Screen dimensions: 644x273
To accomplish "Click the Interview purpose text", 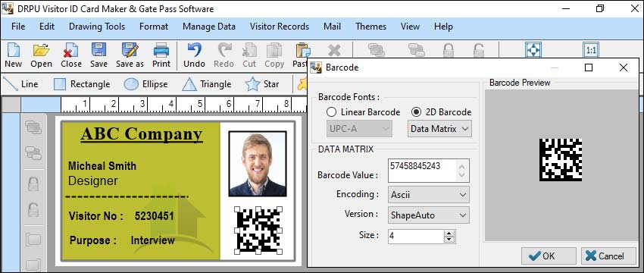I will (153, 240).
